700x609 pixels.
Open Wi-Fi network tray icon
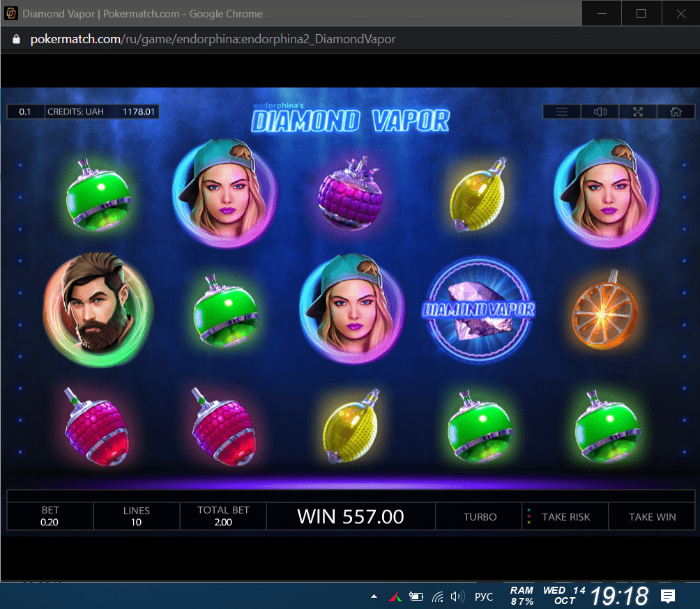click(438, 596)
